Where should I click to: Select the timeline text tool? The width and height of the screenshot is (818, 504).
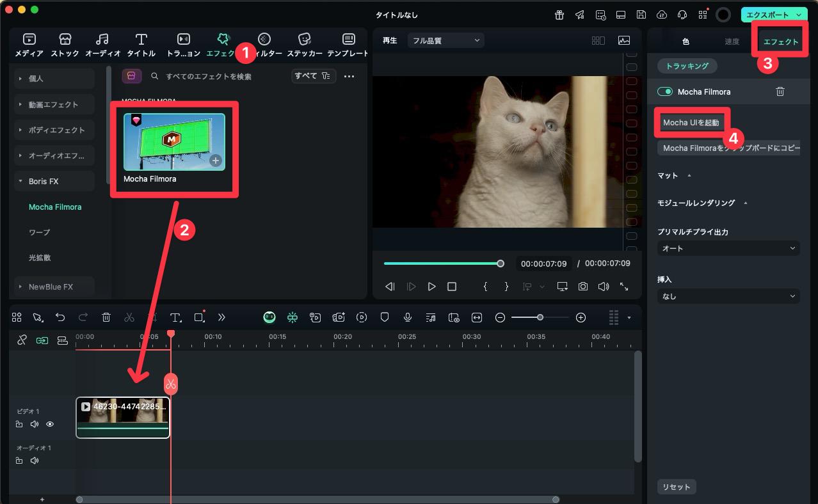175,317
